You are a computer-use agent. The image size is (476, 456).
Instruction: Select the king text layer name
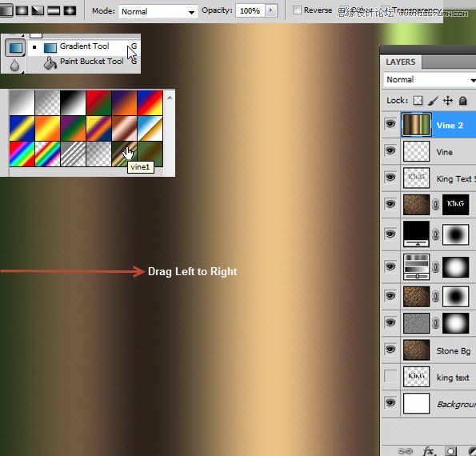[453, 378]
